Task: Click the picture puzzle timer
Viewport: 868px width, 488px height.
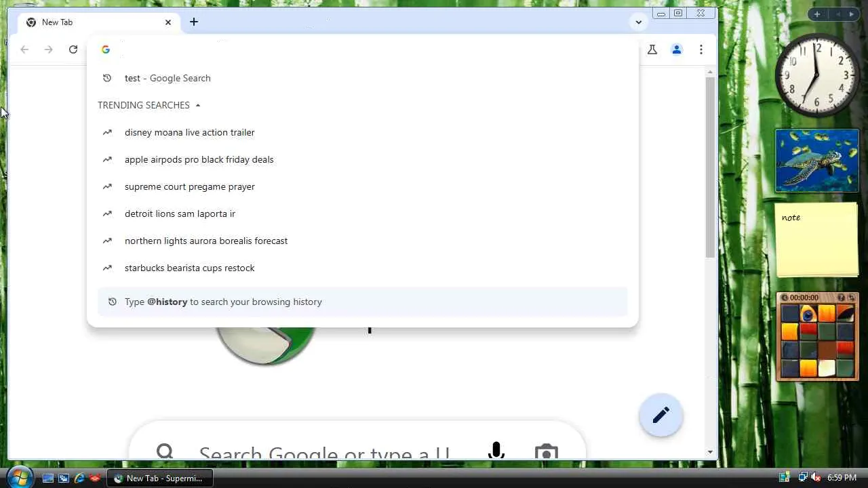Action: click(804, 298)
